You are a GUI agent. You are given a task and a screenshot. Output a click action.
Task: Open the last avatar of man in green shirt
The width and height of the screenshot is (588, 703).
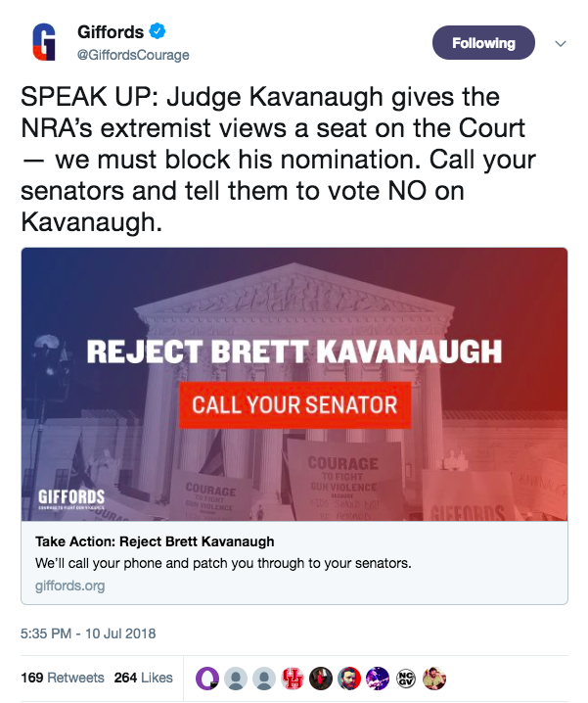click(434, 678)
